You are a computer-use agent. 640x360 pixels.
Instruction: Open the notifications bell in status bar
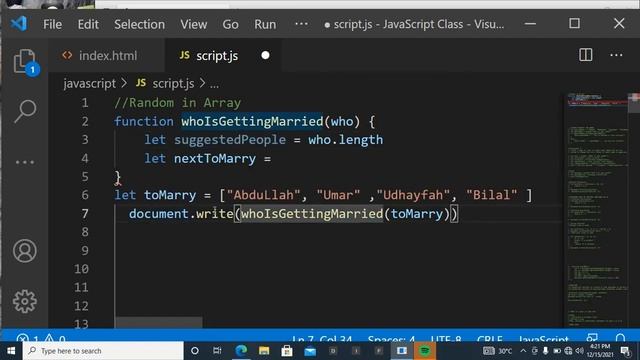(620, 338)
